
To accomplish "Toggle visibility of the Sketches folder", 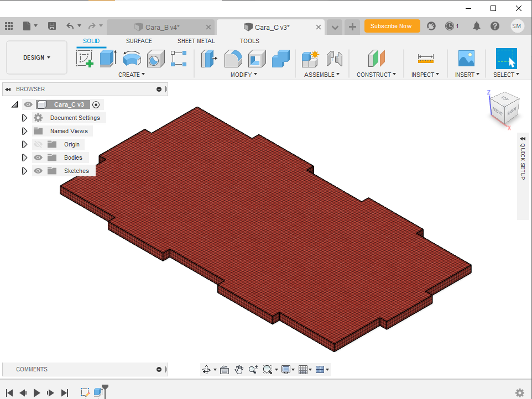I will (38, 171).
